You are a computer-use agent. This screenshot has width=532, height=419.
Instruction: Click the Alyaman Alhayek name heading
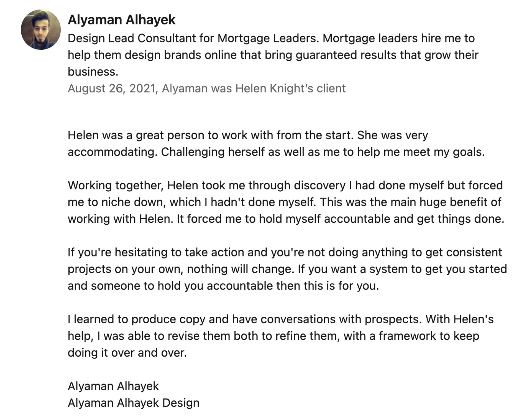122,20
